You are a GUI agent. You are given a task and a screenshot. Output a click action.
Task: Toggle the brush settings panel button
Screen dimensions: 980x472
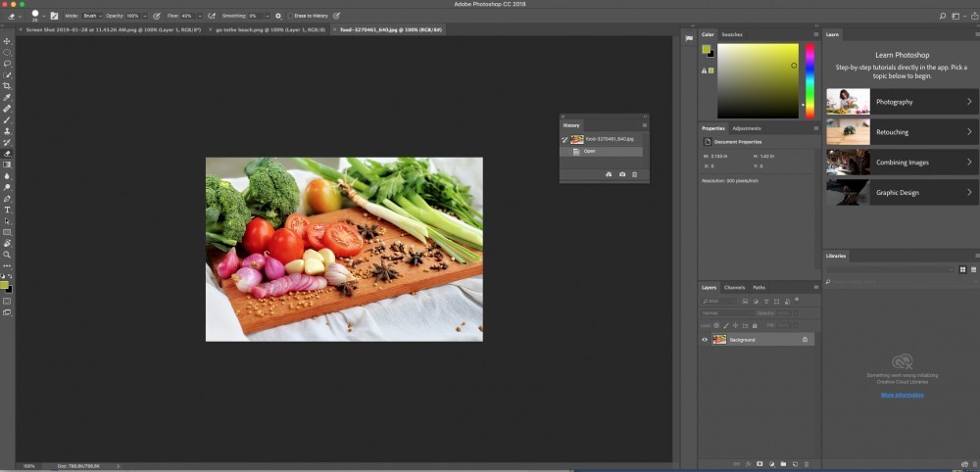coord(54,16)
